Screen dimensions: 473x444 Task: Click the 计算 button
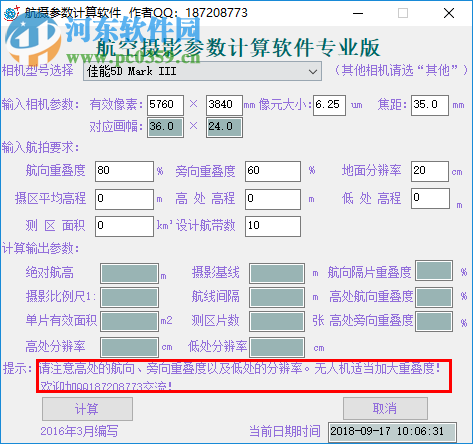(x=87, y=409)
